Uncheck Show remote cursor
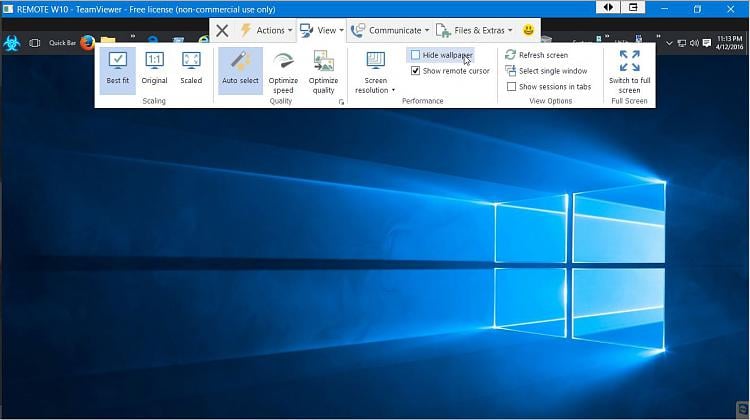Image resolution: width=750 pixels, height=420 pixels. [415, 71]
